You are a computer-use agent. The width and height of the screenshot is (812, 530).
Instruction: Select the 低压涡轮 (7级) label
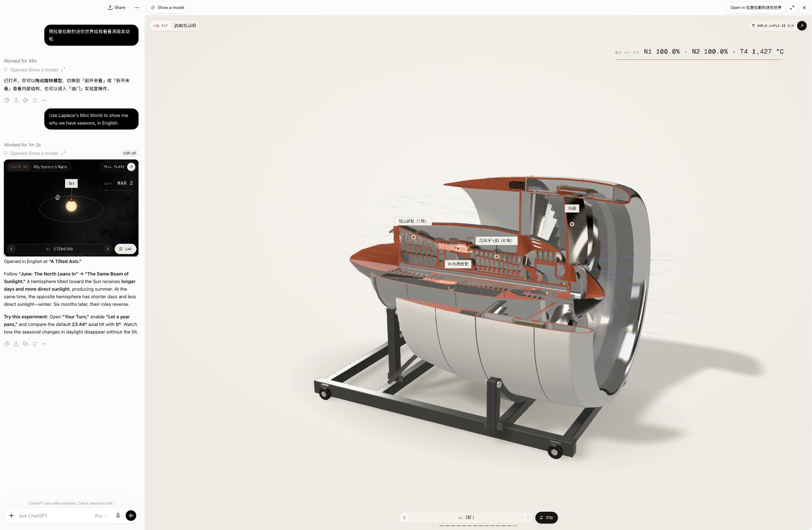click(413, 221)
